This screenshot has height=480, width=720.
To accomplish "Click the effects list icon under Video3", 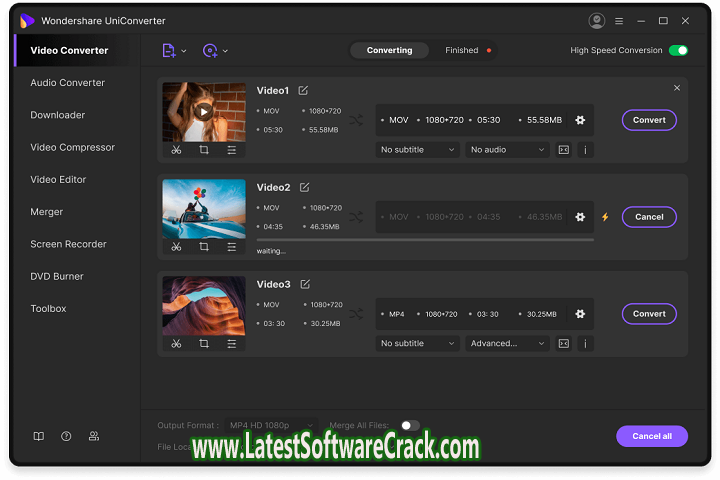I will [231, 344].
